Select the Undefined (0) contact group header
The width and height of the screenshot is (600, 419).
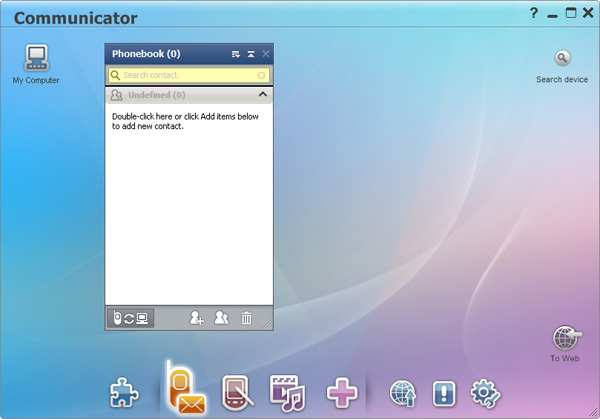(189, 95)
